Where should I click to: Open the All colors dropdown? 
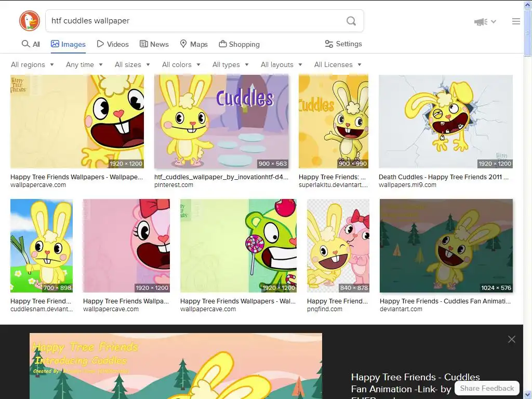(181, 64)
